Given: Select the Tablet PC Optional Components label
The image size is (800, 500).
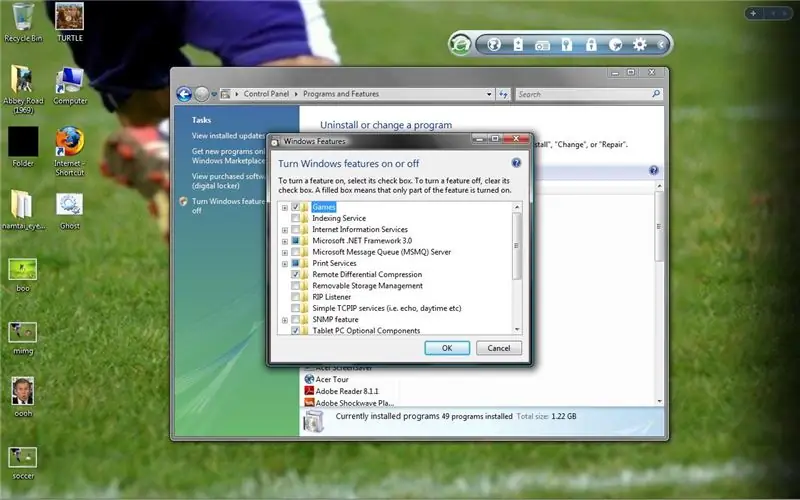Looking at the screenshot, I should (366, 331).
